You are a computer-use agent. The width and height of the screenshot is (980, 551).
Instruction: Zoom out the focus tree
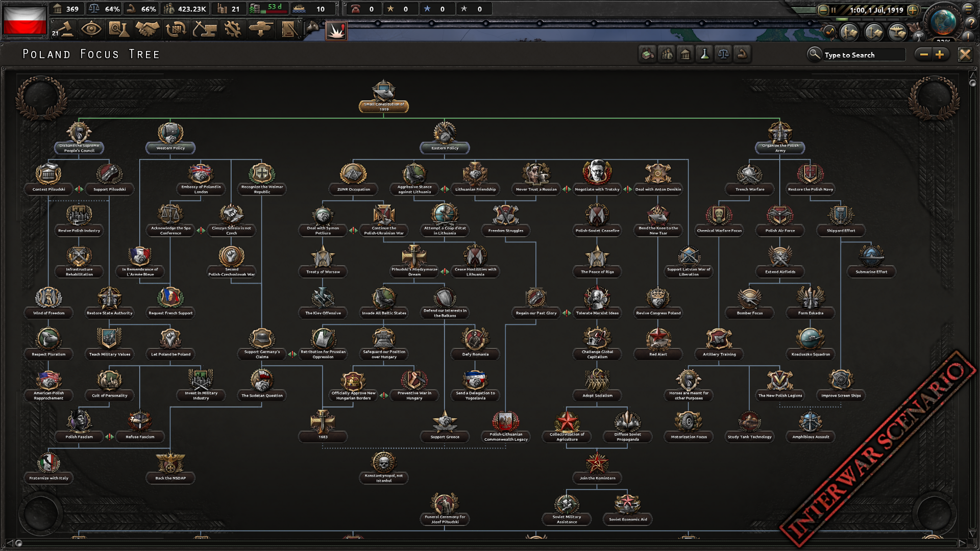pos(924,55)
